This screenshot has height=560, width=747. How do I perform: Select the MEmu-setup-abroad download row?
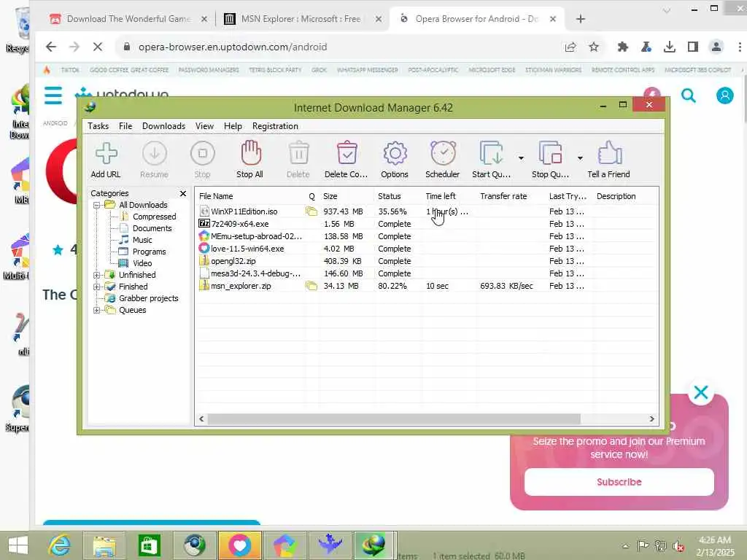coord(426,236)
